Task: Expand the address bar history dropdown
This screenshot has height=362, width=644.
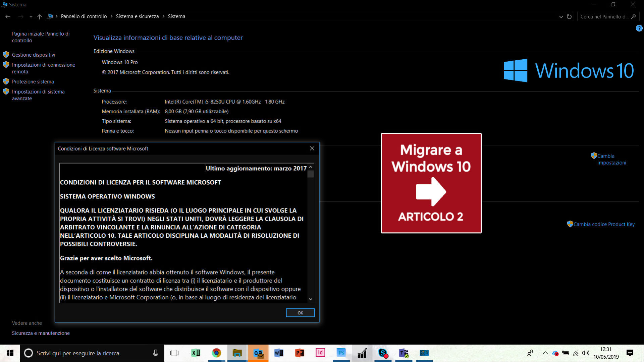Action: click(x=561, y=16)
